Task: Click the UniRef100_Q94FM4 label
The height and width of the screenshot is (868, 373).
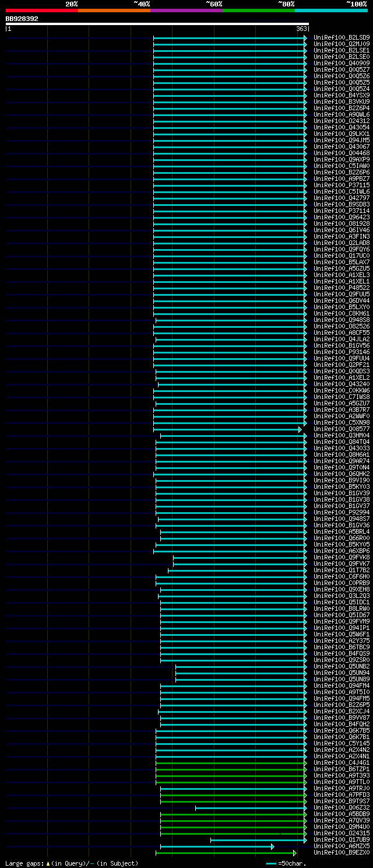Action: pyautogui.click(x=342, y=685)
